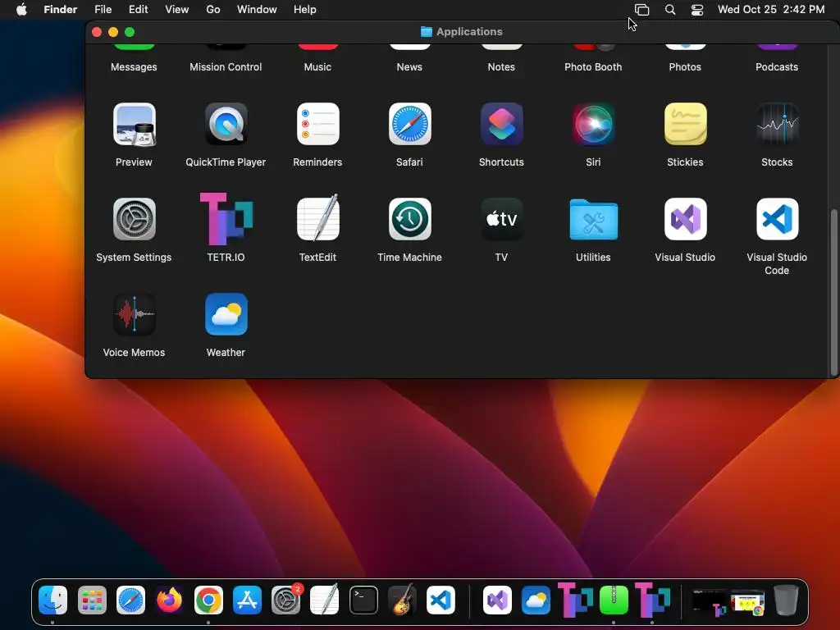
Task: Click Visual Studio Code icon in Dock
Action: pyautogui.click(x=441, y=600)
